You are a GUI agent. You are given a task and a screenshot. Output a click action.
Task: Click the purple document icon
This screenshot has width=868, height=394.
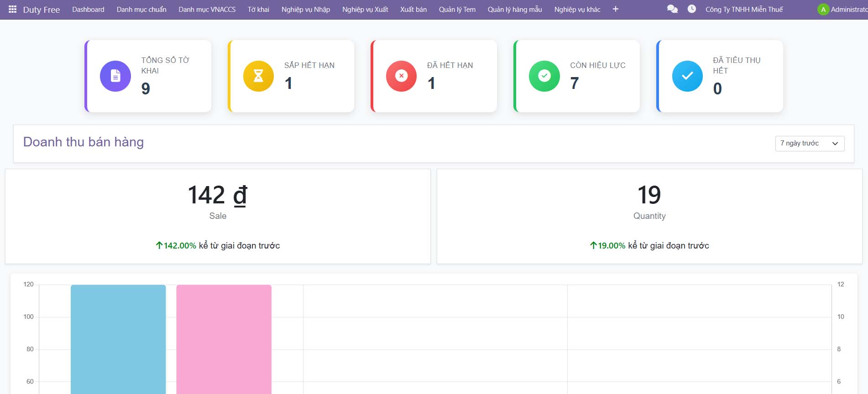(x=115, y=76)
